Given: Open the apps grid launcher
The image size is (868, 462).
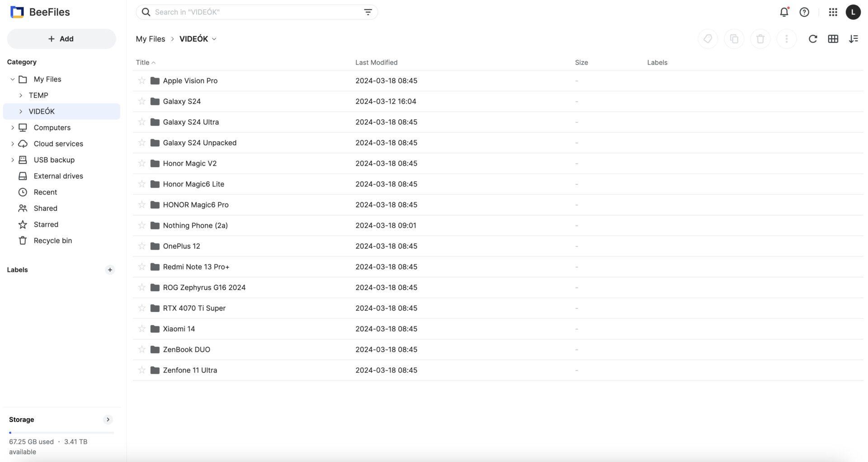Looking at the screenshot, I should (833, 12).
